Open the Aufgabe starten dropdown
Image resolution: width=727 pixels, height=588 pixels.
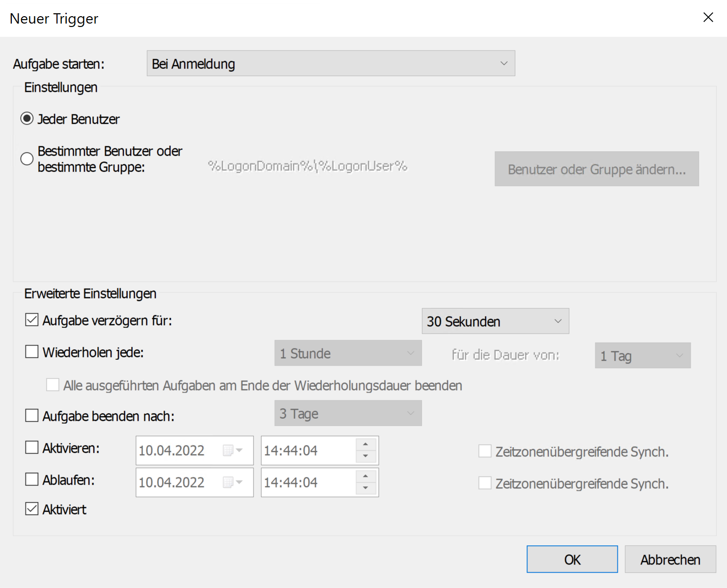331,63
